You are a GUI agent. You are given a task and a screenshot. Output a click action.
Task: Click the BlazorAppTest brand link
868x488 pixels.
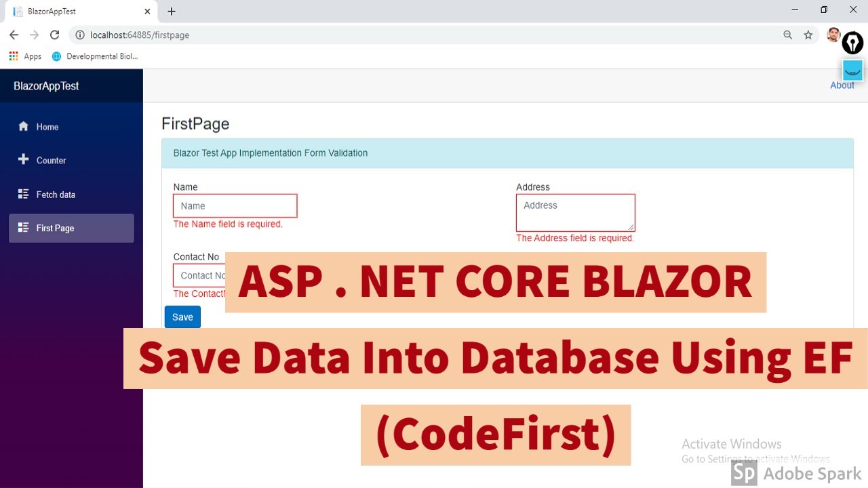click(x=46, y=86)
